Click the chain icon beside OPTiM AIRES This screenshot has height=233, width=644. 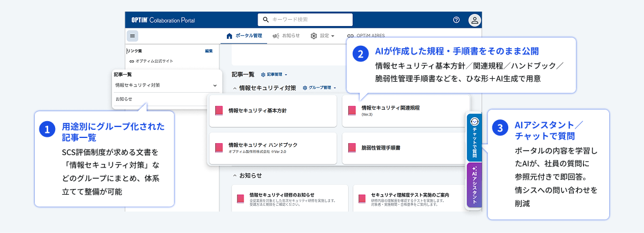coord(350,36)
